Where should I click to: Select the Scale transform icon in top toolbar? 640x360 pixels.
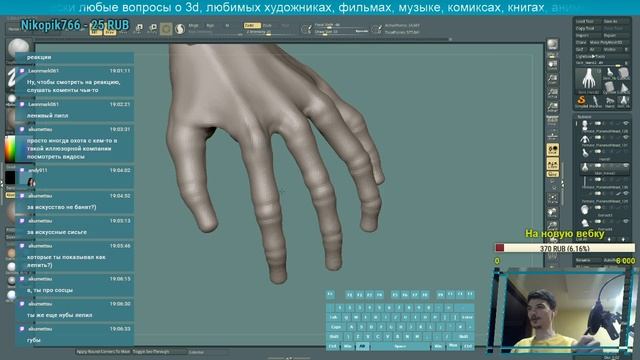(x=139, y=29)
